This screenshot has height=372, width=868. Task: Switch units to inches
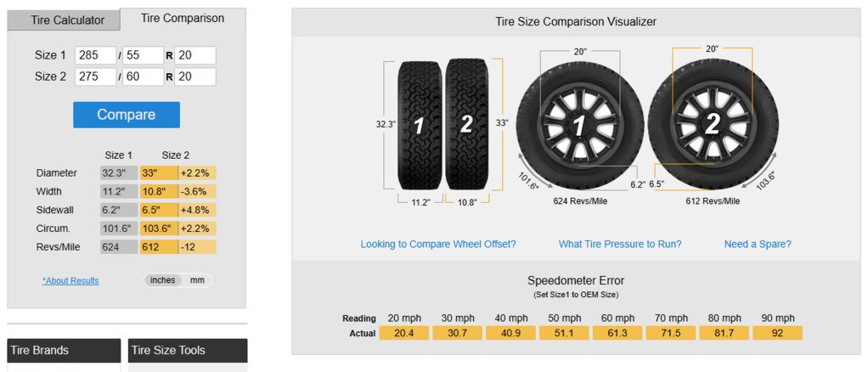162,280
